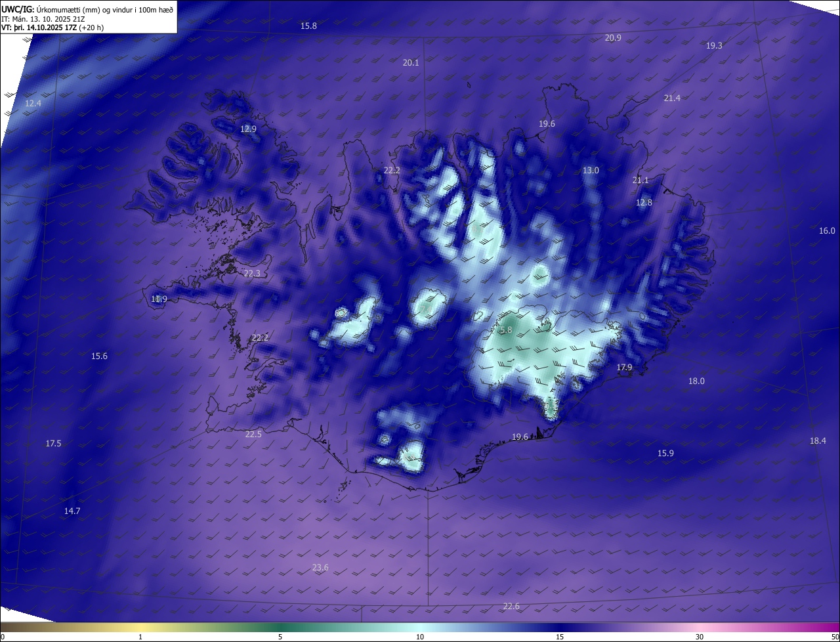Click the map value 13.0
840x642 pixels.
pyautogui.click(x=591, y=170)
